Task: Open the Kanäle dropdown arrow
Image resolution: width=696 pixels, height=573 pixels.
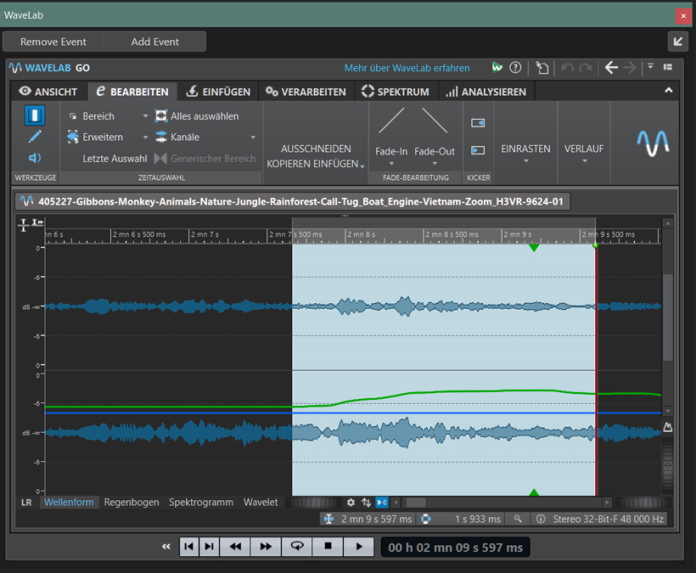Action: [x=253, y=137]
